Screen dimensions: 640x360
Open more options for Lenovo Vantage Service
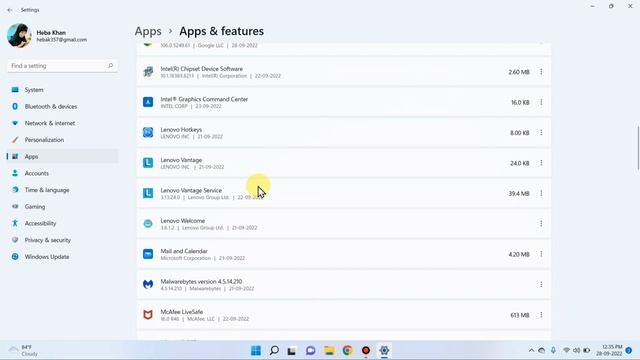click(x=541, y=193)
